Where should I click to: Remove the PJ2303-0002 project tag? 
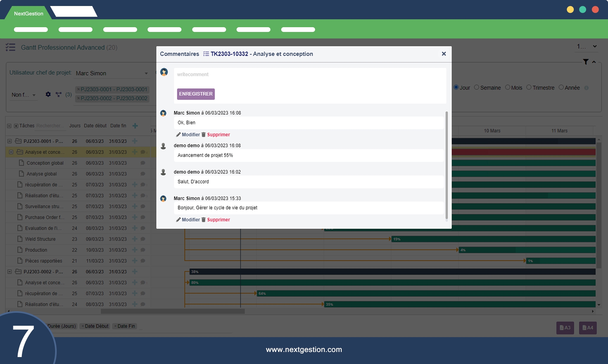click(79, 98)
